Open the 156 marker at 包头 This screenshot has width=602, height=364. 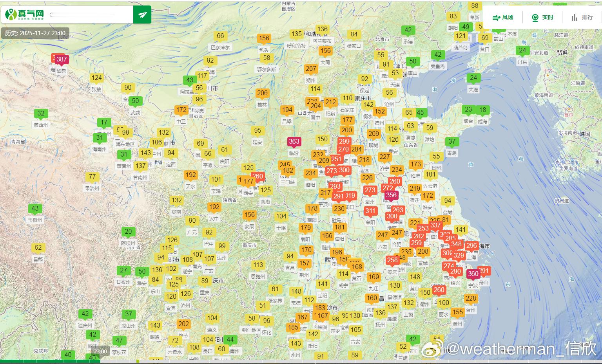coord(264,38)
